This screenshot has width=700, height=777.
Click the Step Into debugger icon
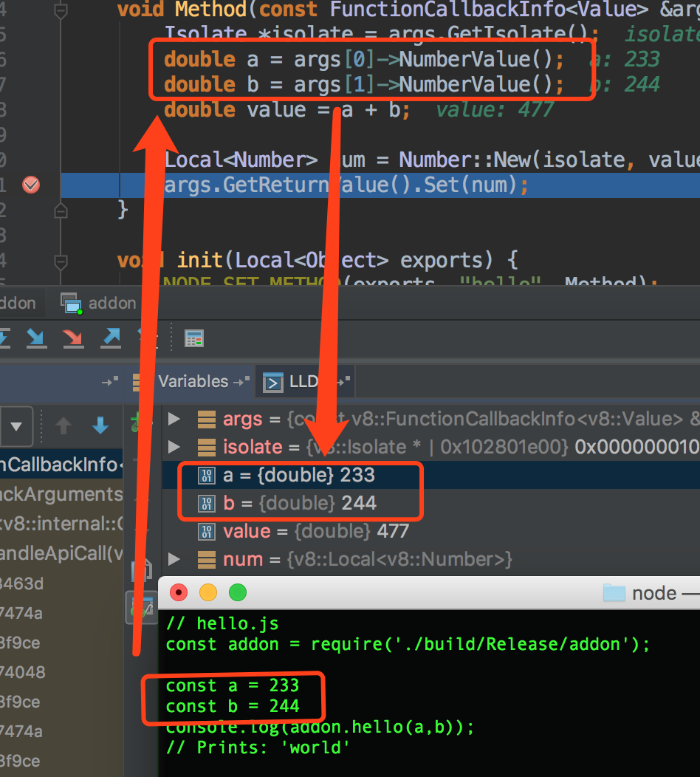[36, 338]
